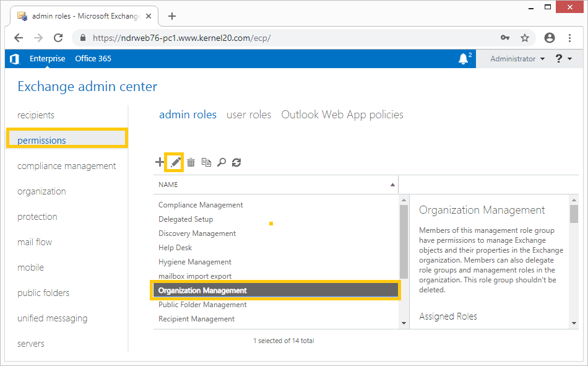Open the saved passwords key icon
The height and width of the screenshot is (366, 588).
504,38
